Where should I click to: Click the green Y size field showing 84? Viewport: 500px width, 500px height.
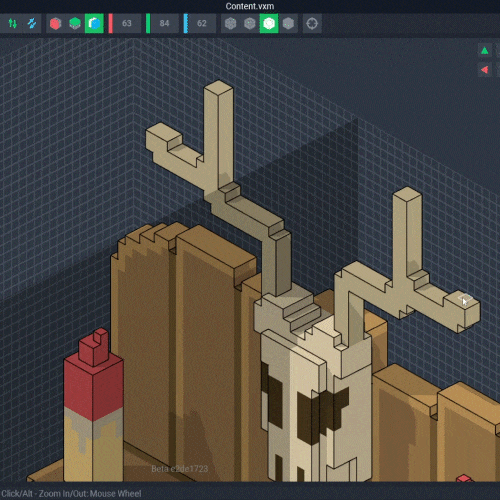pos(165,23)
